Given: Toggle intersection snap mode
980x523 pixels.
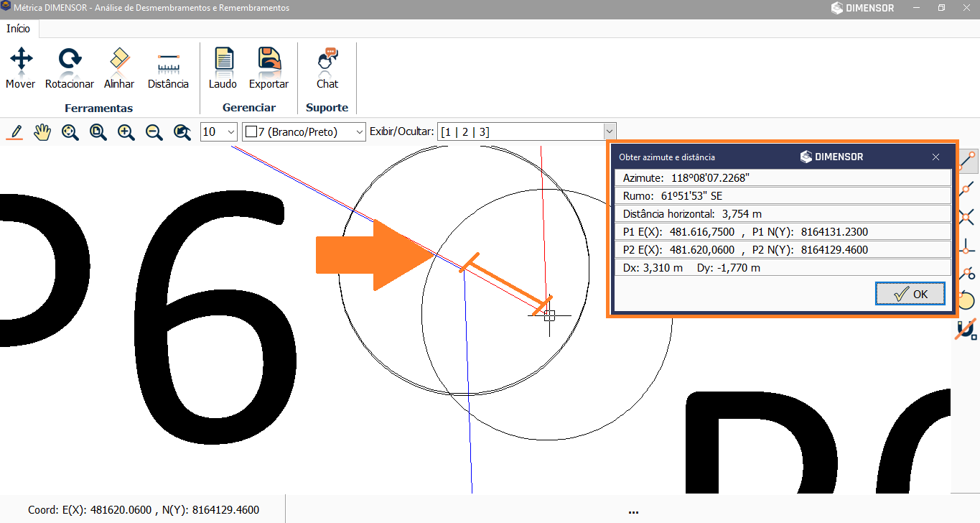Looking at the screenshot, I should tap(967, 216).
